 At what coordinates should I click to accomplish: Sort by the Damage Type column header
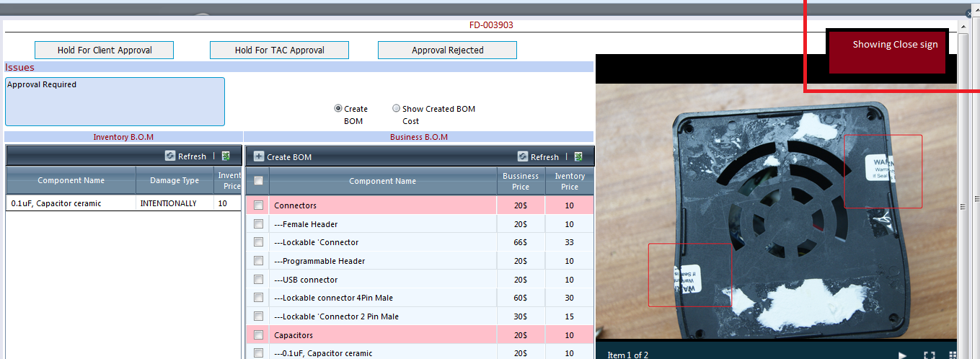(175, 180)
